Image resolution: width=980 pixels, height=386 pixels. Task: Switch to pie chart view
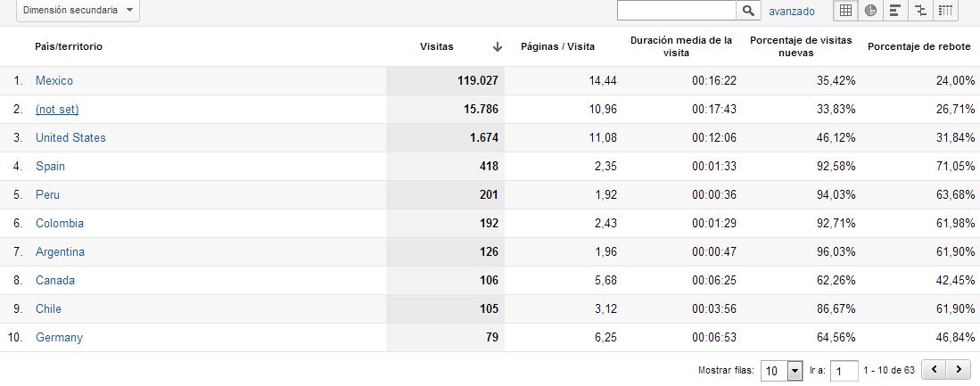870,11
